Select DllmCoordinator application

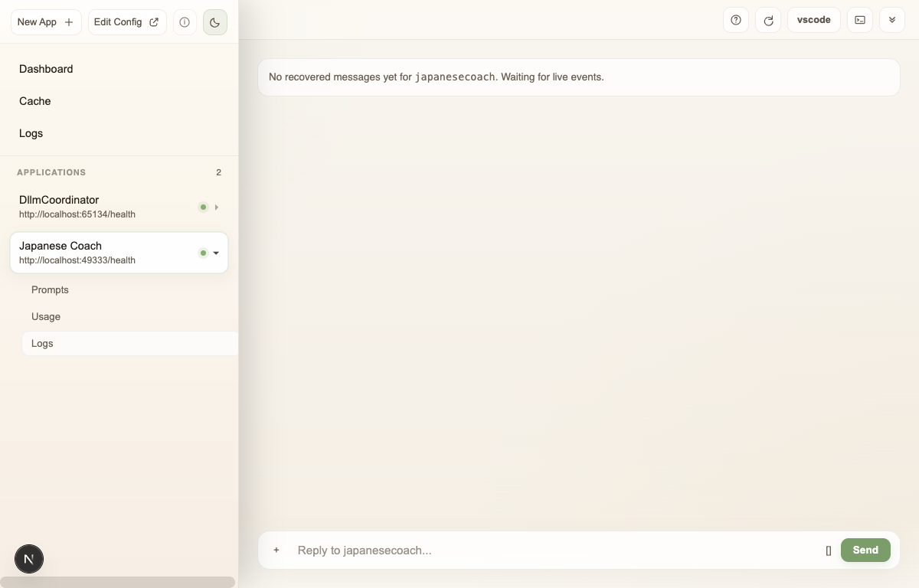(119, 207)
